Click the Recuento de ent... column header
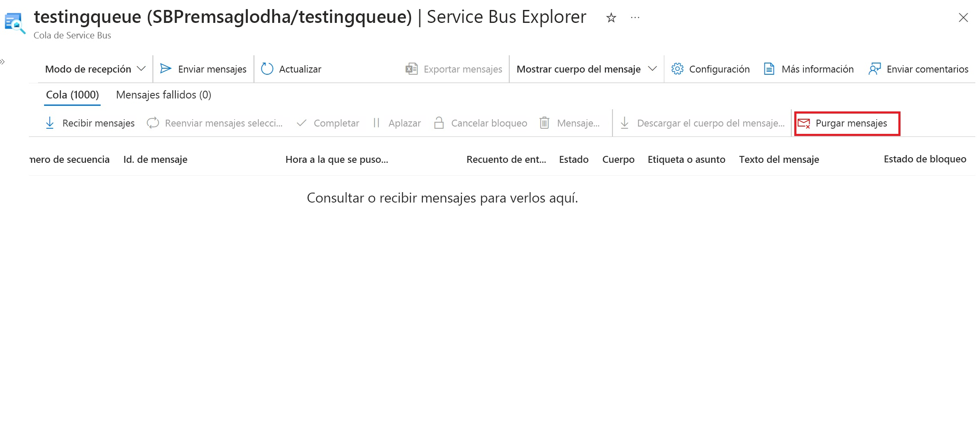Screen dimensions: 980x431 click(506, 159)
